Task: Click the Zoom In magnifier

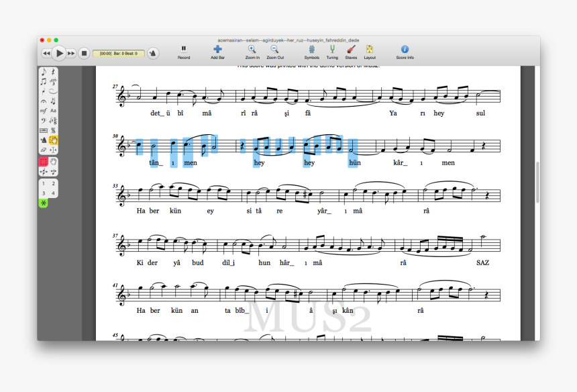Action: click(x=252, y=52)
